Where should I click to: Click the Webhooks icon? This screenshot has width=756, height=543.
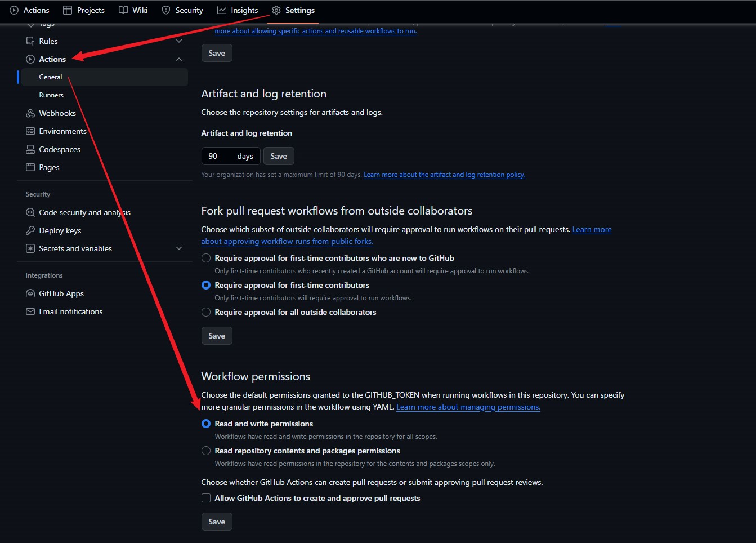(30, 113)
